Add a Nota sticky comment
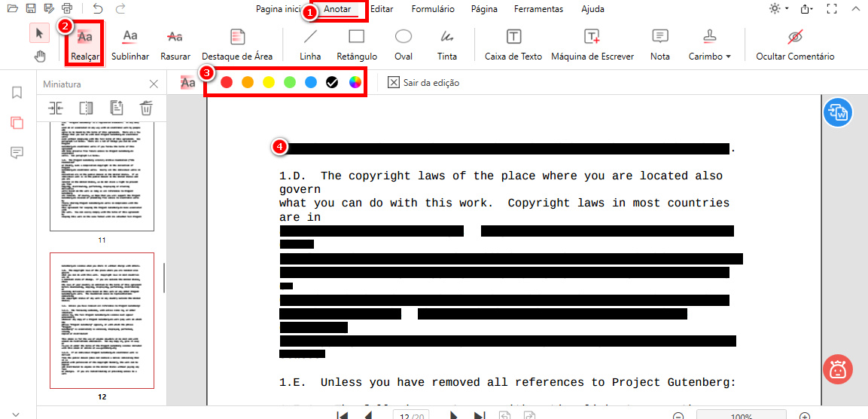 [660, 44]
